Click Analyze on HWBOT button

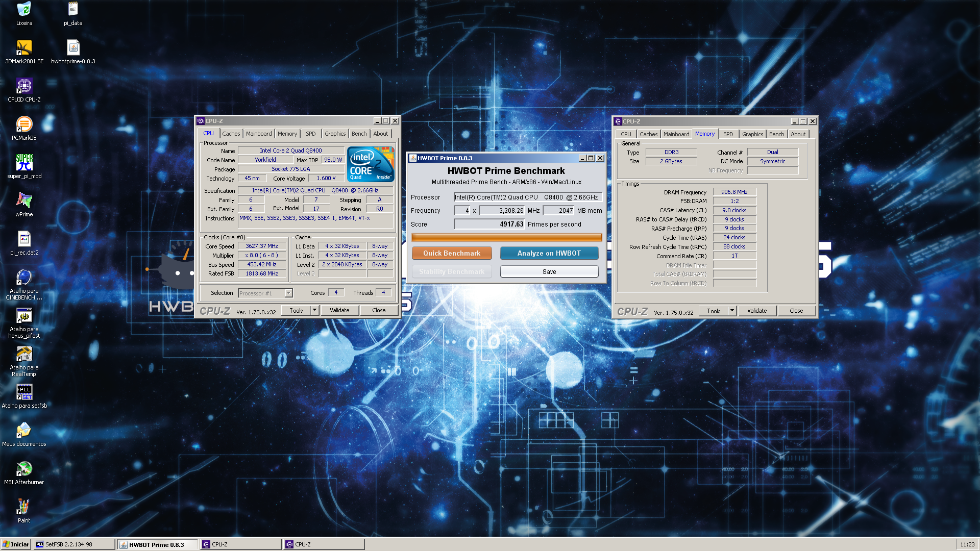(x=549, y=253)
